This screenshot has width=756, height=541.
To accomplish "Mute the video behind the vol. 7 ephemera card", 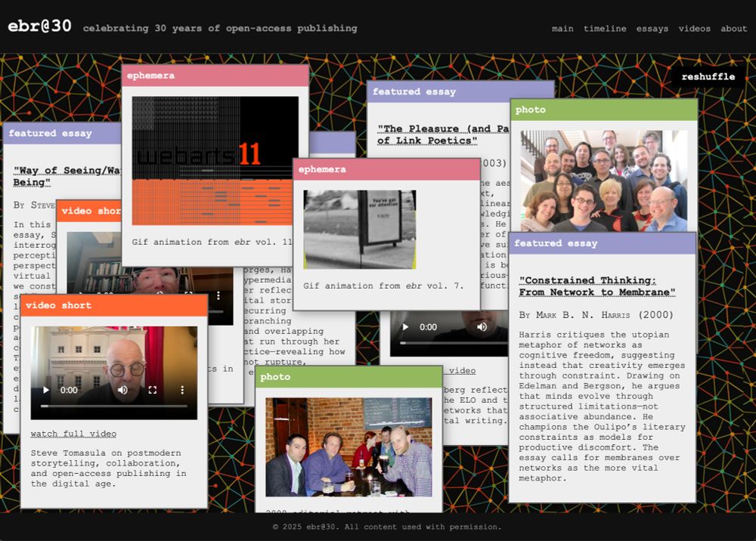I will tap(482, 327).
